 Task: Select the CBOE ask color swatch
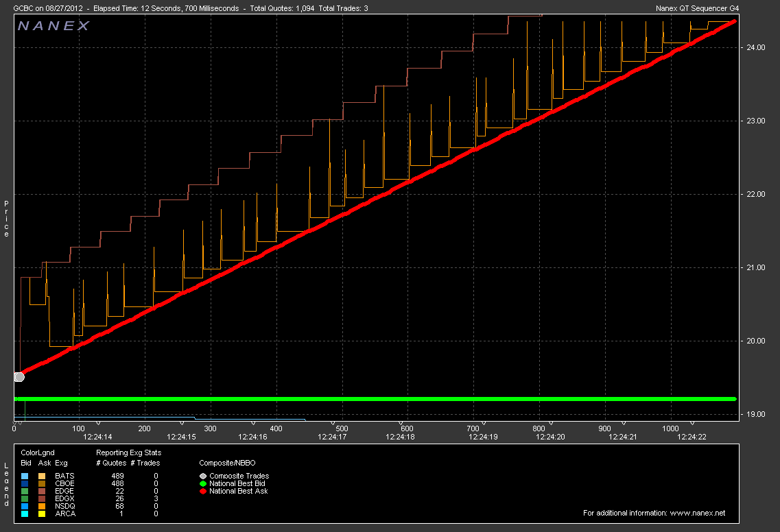(x=42, y=484)
